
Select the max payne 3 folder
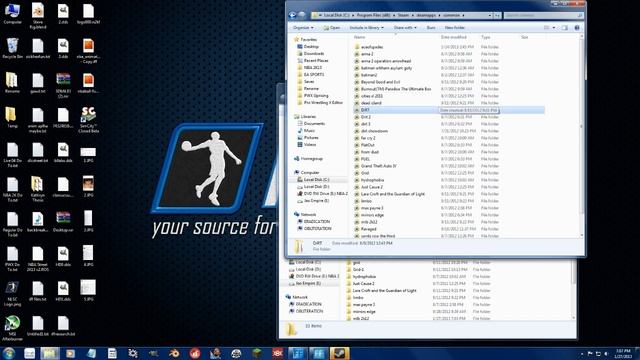coord(372,208)
